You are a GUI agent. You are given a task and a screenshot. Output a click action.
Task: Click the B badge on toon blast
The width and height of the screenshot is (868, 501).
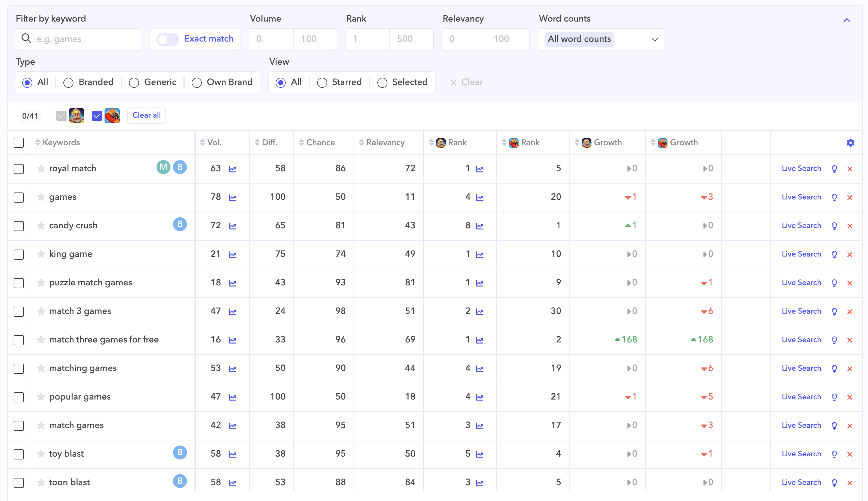[180, 481]
